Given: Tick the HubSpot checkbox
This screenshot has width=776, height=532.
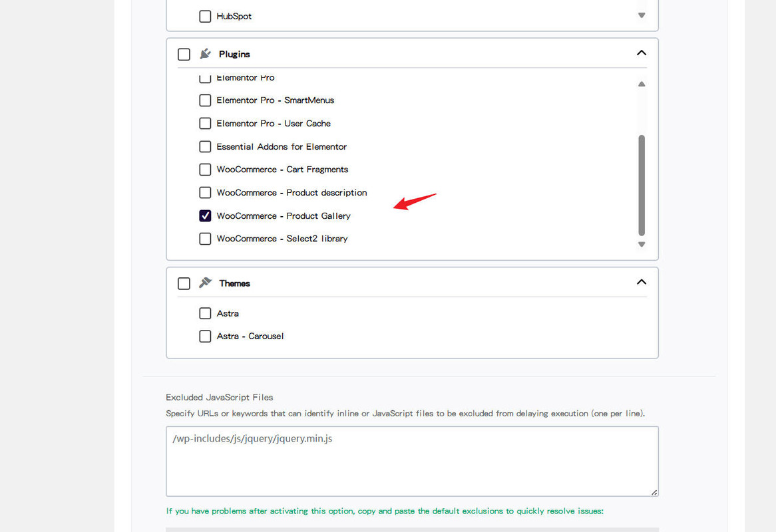Looking at the screenshot, I should 205,17.
